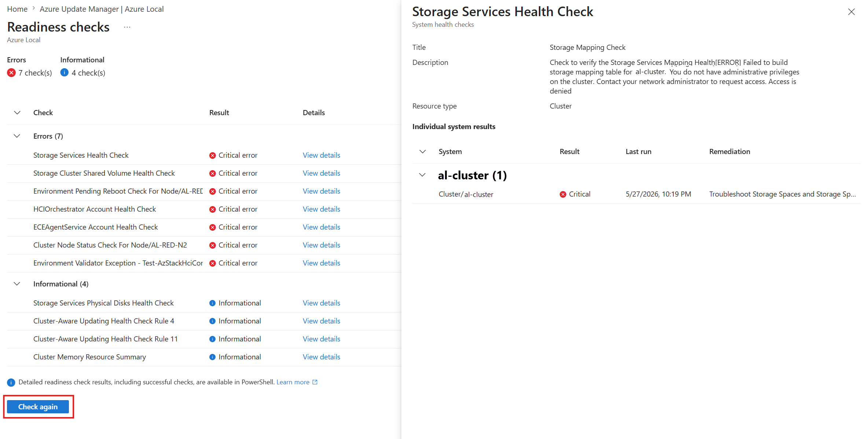The image size is (868, 439).
Task: Go to Home breadcrumb
Action: [x=17, y=9]
